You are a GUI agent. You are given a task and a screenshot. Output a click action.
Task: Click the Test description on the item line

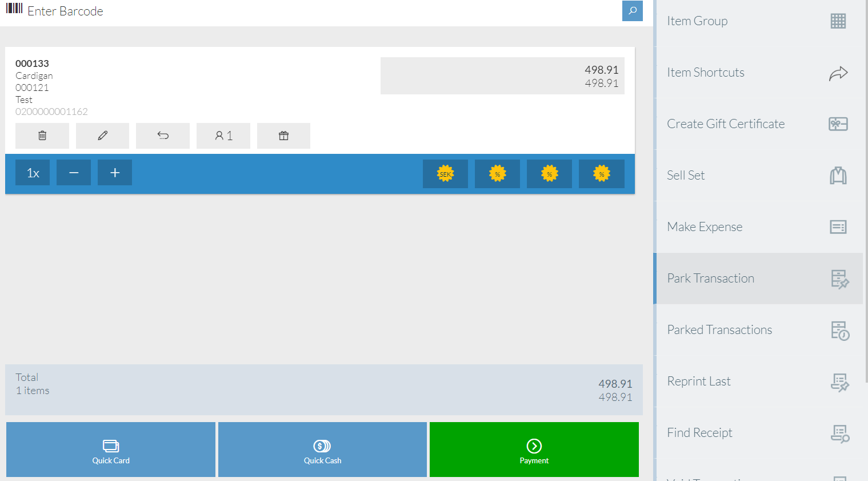coord(24,100)
